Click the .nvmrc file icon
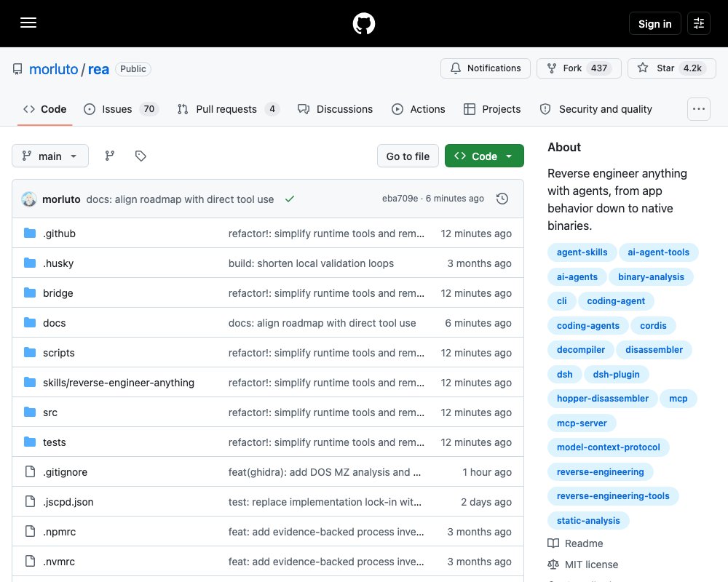 [x=30, y=561]
